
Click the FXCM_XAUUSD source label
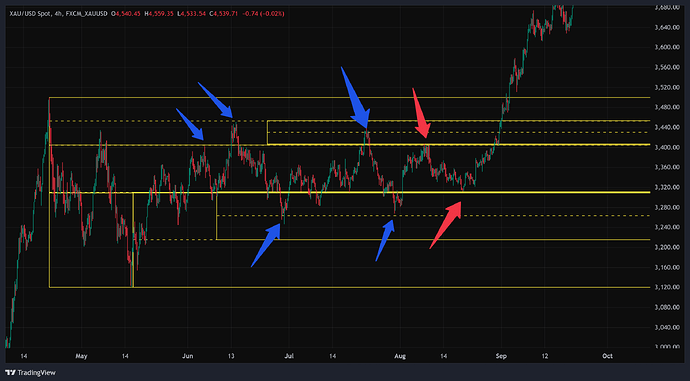pyautogui.click(x=86, y=14)
